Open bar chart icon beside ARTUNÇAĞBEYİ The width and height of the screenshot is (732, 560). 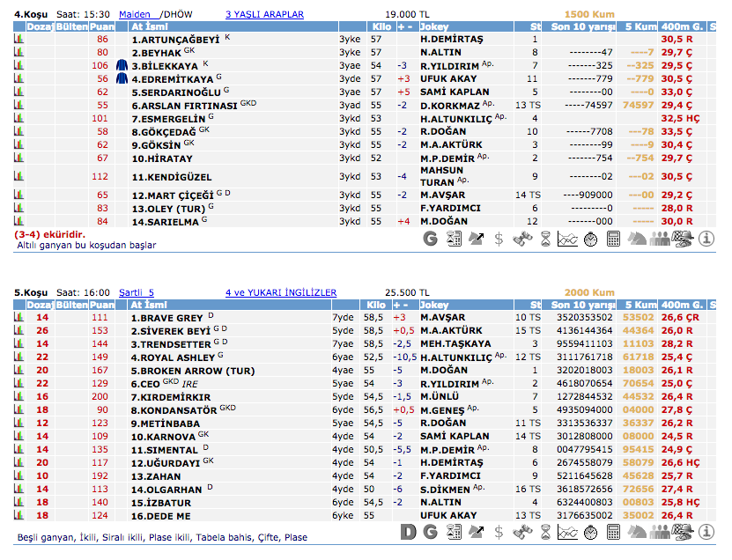click(18, 40)
